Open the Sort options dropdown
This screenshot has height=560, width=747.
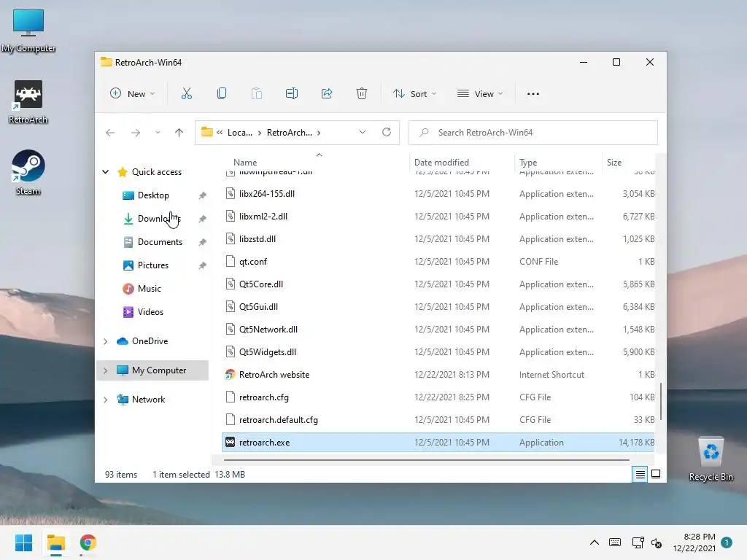click(x=414, y=94)
